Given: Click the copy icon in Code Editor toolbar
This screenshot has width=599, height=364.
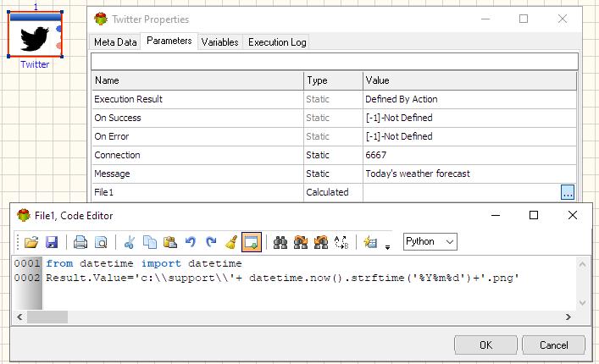Looking at the screenshot, I should 150,242.
